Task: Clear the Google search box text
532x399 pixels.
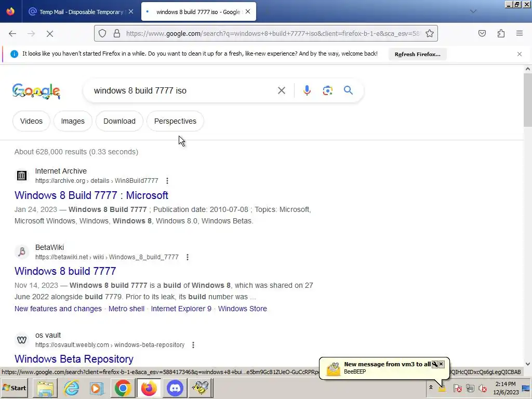Action: tap(282, 90)
